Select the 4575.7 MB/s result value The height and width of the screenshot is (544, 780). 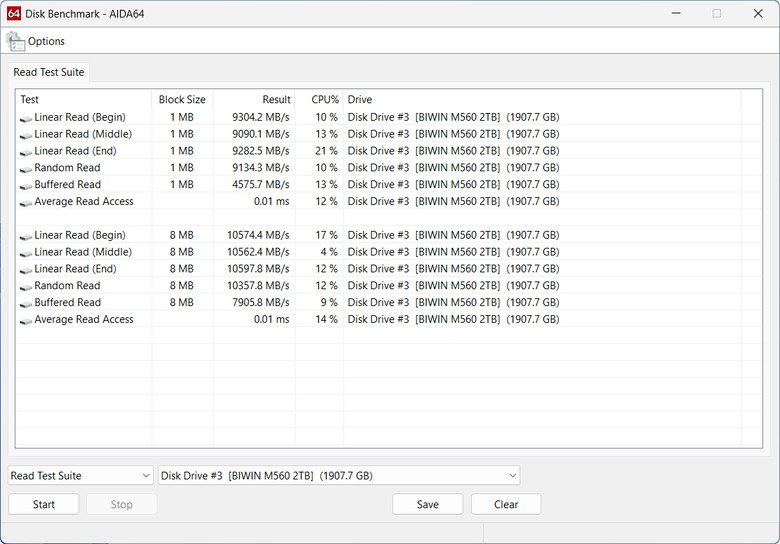261,184
